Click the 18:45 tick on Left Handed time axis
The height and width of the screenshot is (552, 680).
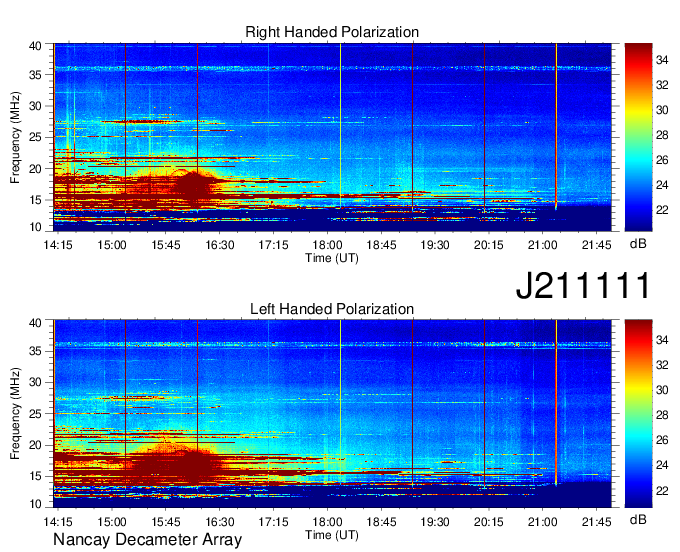pos(381,522)
